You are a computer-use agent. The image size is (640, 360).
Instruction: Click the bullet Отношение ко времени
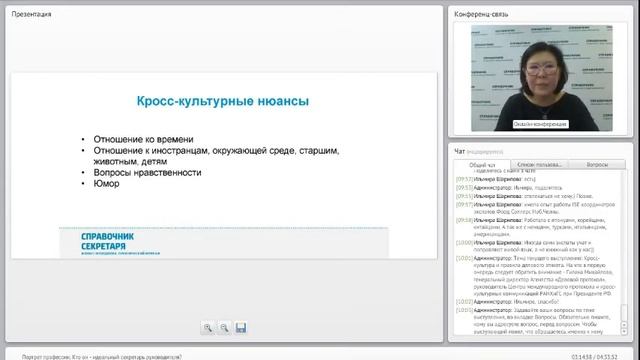[143, 139]
